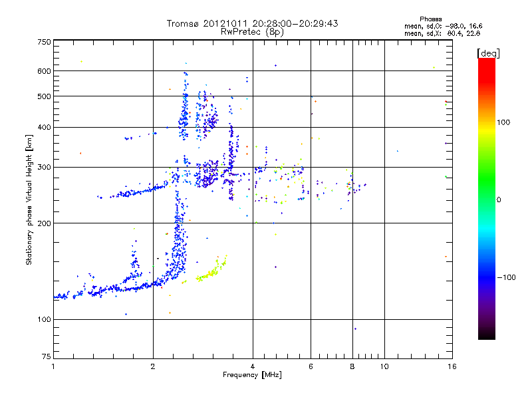
Task: Click the 'Phases' header text
Action: pos(430,19)
